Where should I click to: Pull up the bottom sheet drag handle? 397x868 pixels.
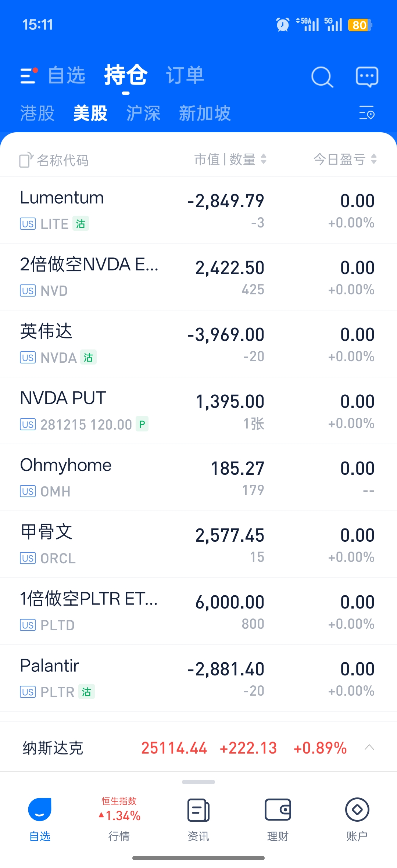click(198, 782)
